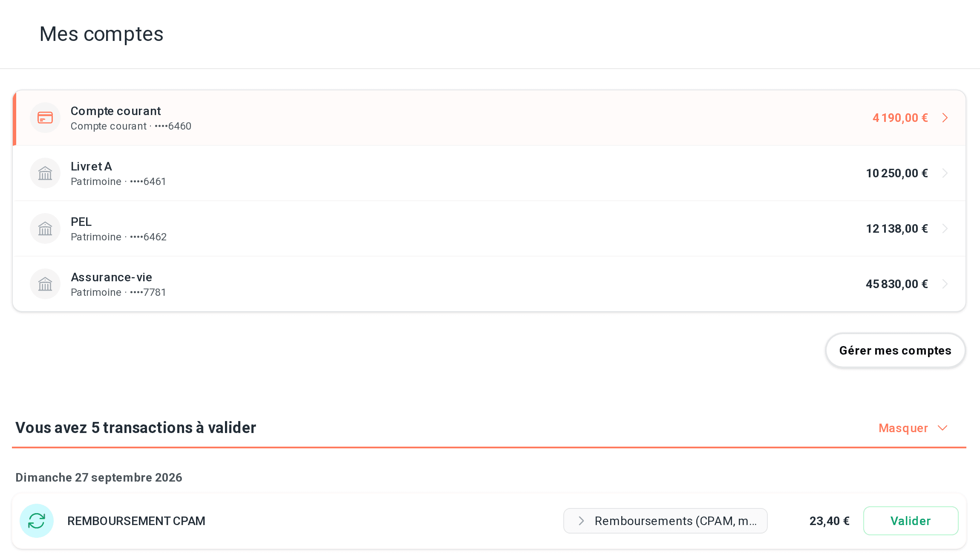Expand category list via chevron before Remboursements
This screenshot has height=560, width=980.
(x=581, y=521)
